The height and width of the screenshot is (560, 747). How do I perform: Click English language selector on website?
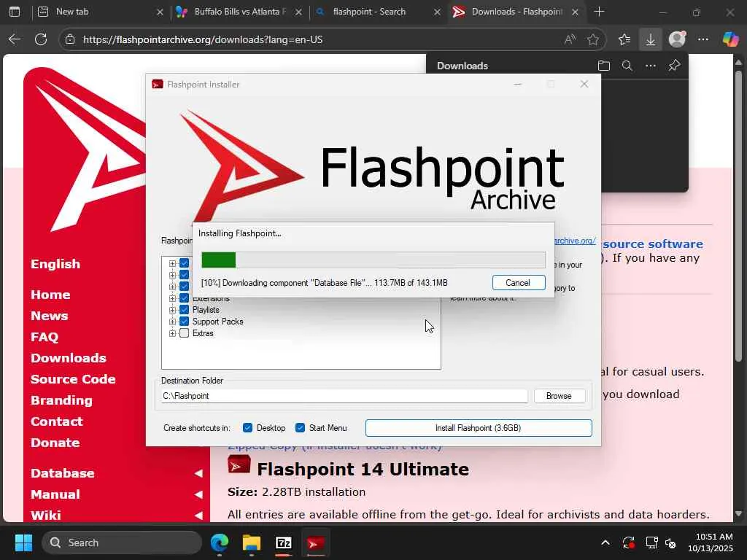click(55, 264)
